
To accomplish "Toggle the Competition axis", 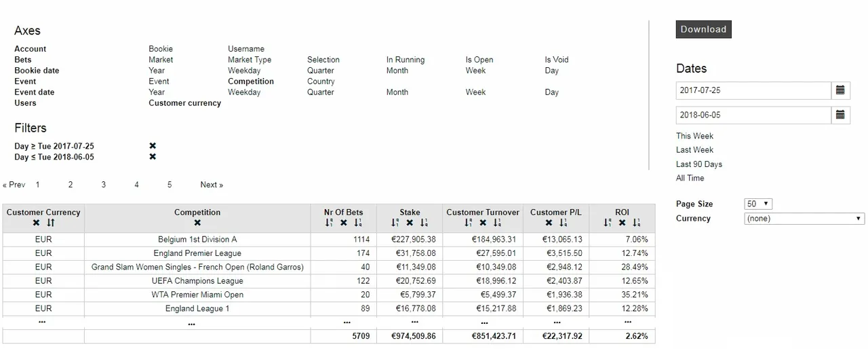I will tap(251, 81).
